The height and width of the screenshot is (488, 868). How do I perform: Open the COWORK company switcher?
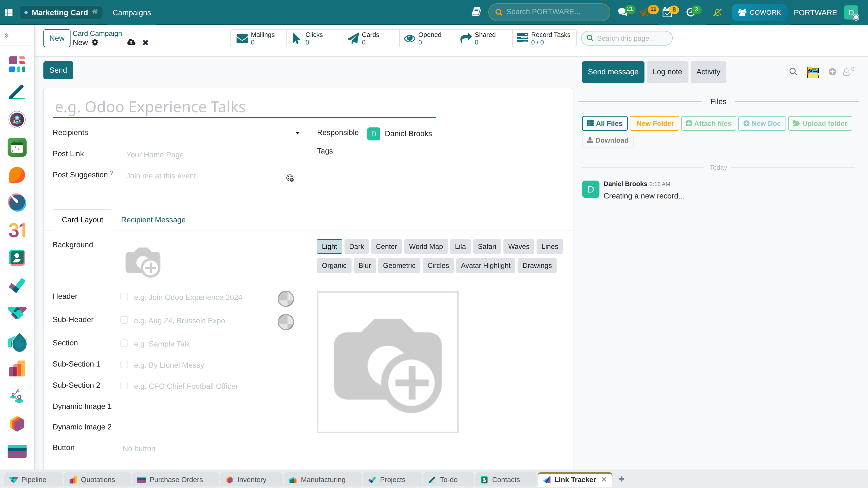[759, 12]
